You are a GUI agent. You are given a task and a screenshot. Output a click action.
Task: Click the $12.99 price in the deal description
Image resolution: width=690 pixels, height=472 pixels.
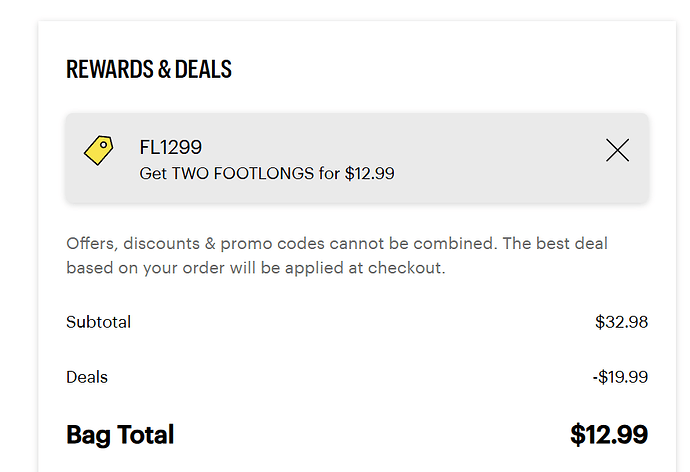point(369,173)
